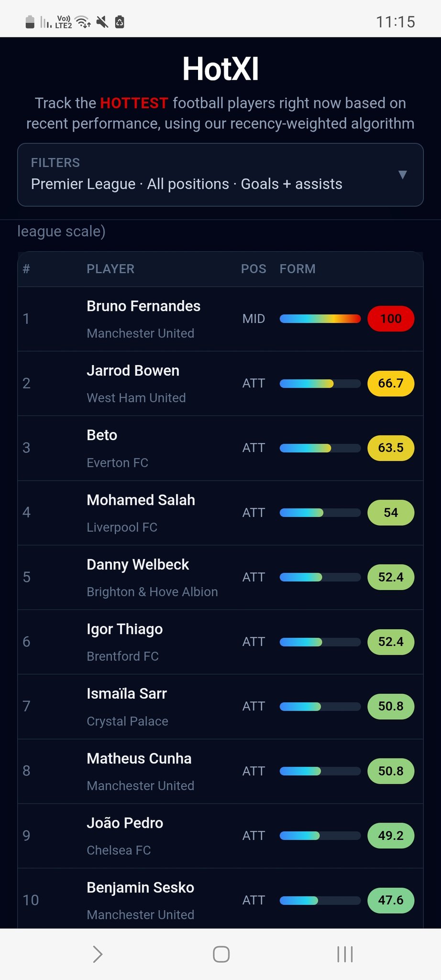Image resolution: width=441 pixels, height=980 pixels.
Task: Tap Beto's 63.5 form score badge
Action: pos(390,448)
